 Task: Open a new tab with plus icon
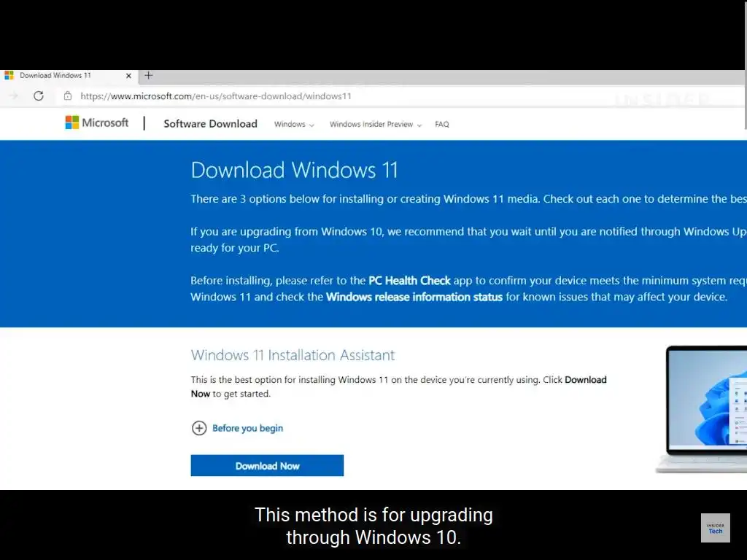(149, 75)
